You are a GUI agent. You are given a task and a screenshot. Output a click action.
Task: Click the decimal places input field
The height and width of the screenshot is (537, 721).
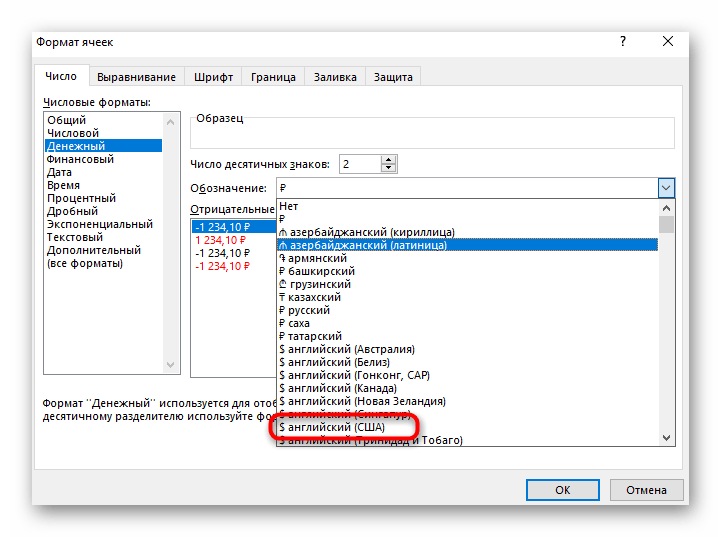coord(360,164)
